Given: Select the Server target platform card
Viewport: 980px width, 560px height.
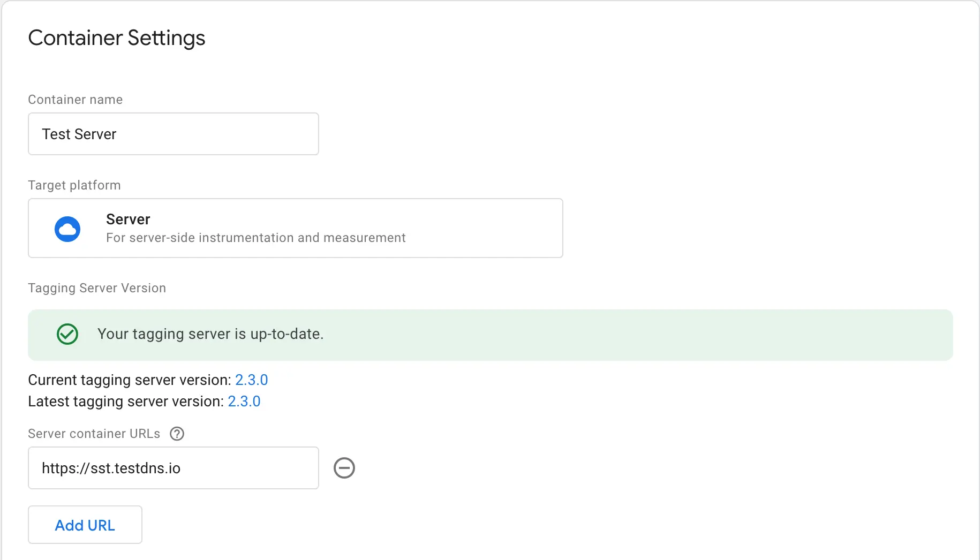Looking at the screenshot, I should point(296,228).
